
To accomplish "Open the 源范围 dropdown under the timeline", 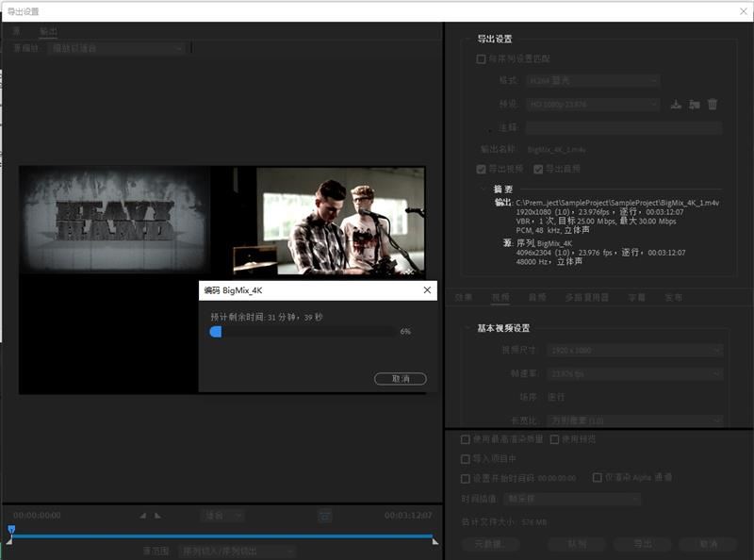I will click(237, 551).
